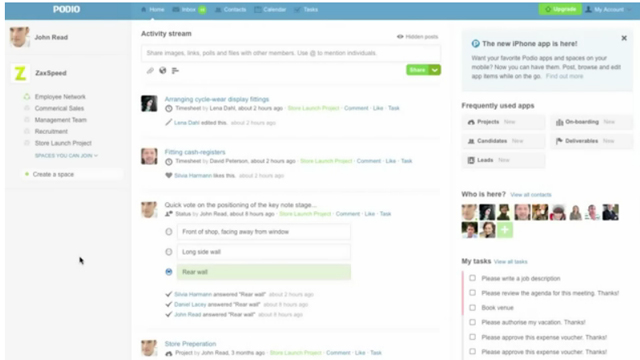The height and width of the screenshot is (360, 640).
Task: Open the My Account menu
Action: click(x=604, y=9)
